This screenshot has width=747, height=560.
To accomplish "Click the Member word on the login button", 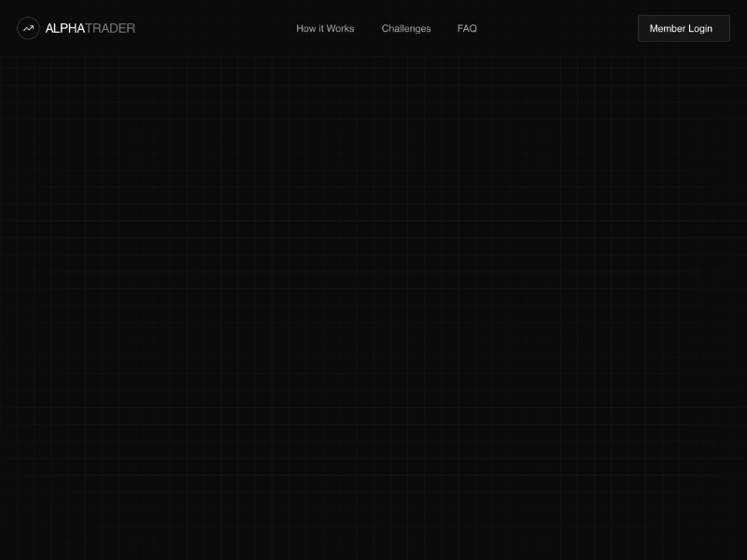I will pyautogui.click(x=668, y=28).
